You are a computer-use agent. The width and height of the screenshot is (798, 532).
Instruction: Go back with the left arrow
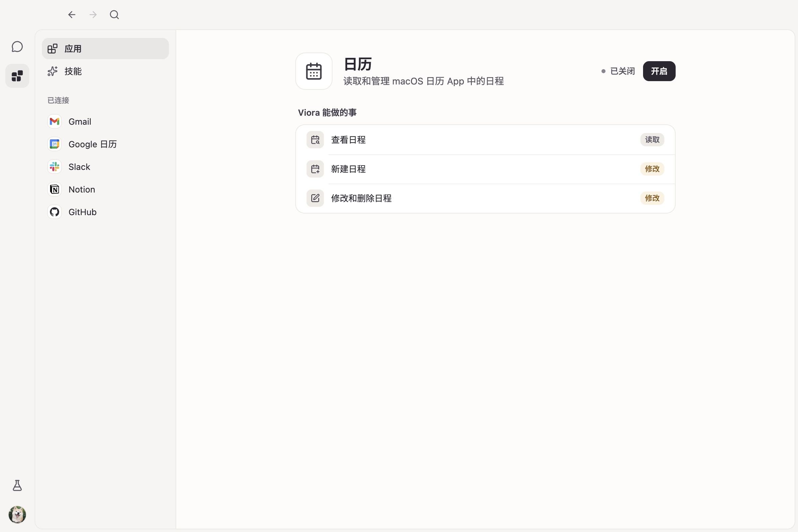coord(71,15)
